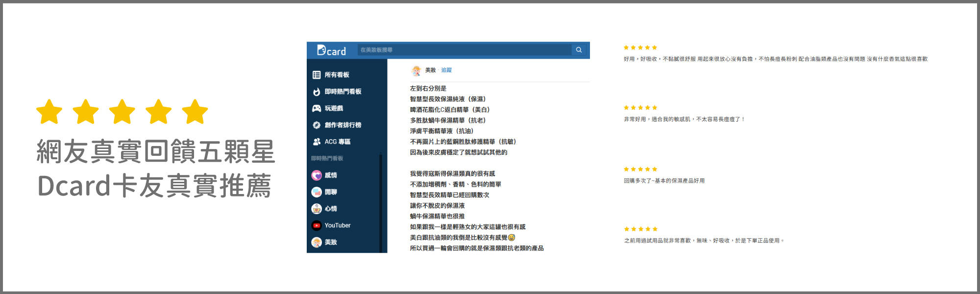Select 美妝 board in the sidebar
The image size is (980, 294).
[330, 242]
